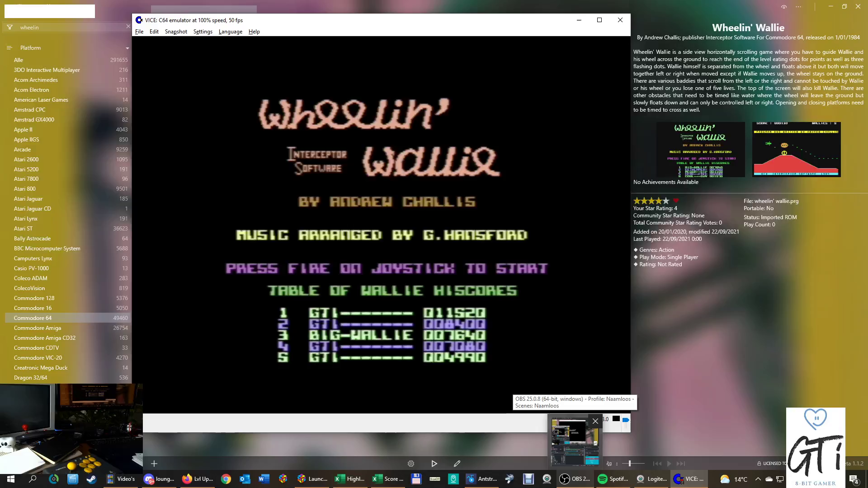Clear the 'wheelin' search filter
The width and height of the screenshot is (868, 488).
pos(128,27)
